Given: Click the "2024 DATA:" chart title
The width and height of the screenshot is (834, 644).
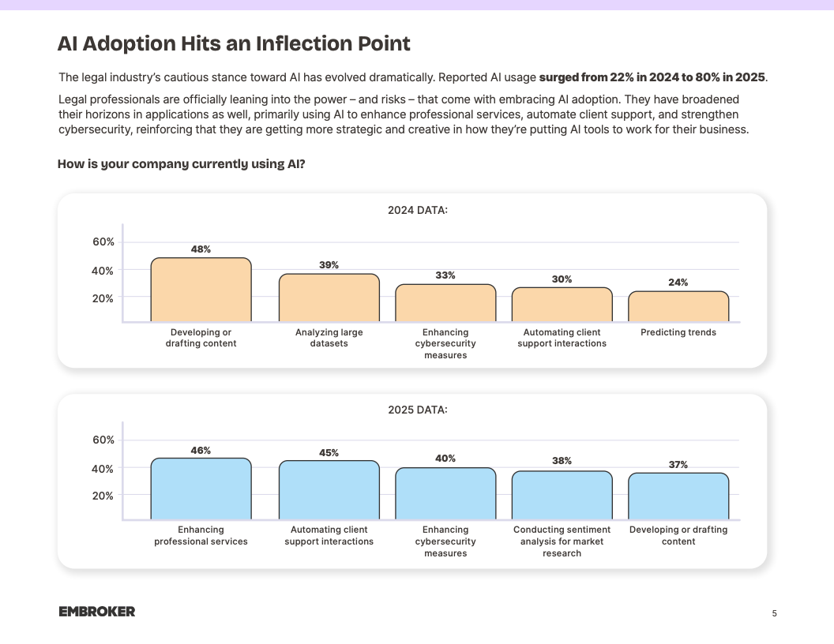Looking at the screenshot, I should tap(418, 211).
